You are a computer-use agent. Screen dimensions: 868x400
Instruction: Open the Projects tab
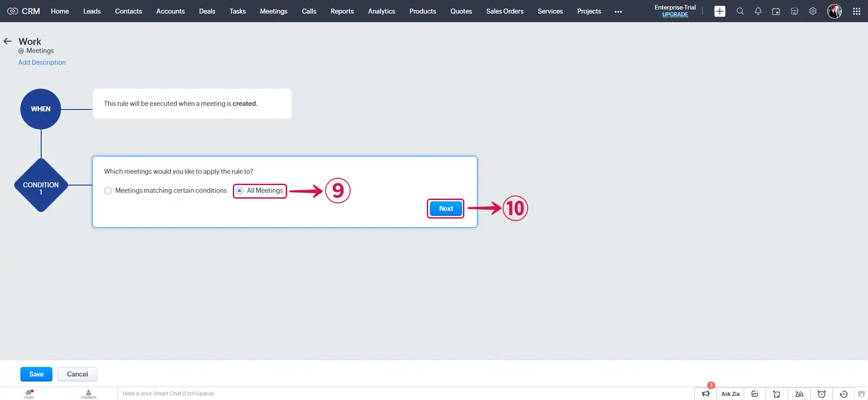589,11
